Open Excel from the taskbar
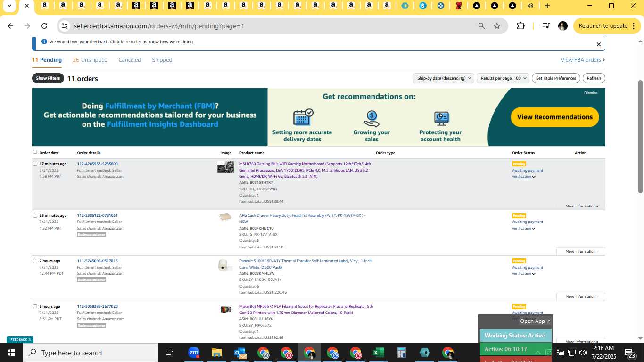This screenshot has height=362, width=644. pos(378,353)
